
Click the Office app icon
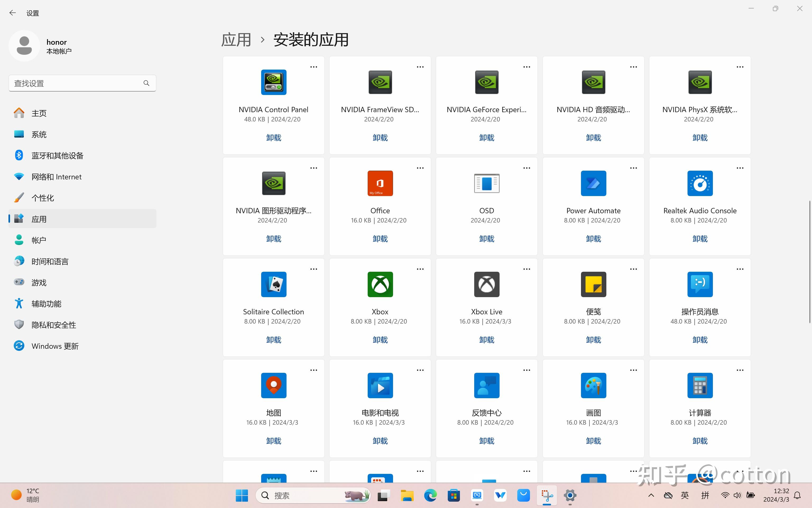click(380, 183)
